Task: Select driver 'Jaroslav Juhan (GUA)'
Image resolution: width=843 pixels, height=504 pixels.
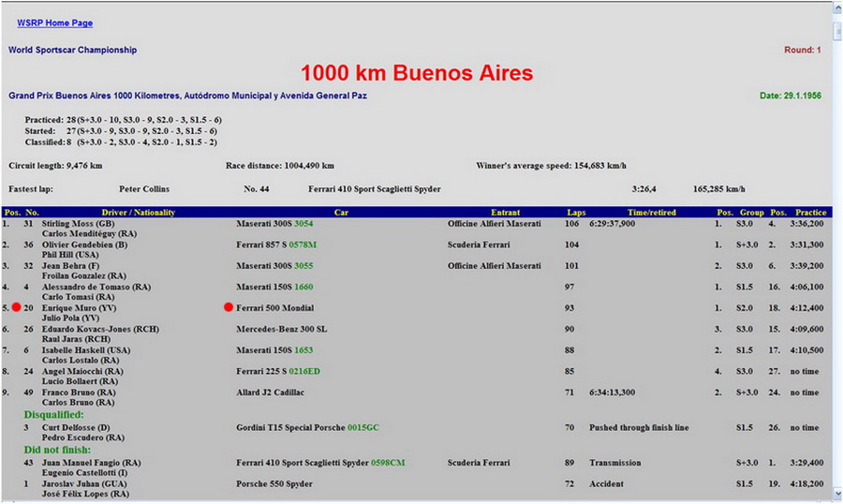Action: (86, 484)
